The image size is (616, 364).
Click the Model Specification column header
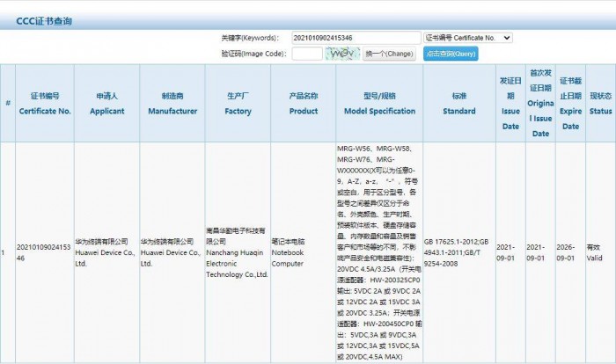coord(379,103)
